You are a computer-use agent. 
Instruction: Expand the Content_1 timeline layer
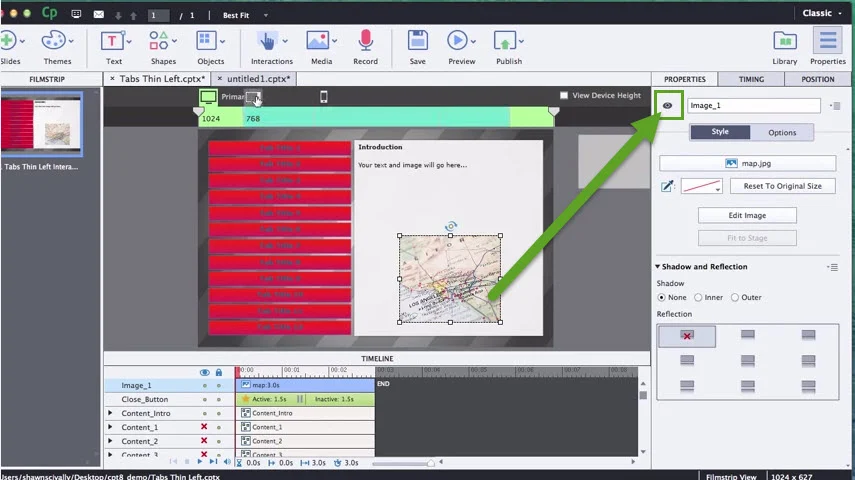pyautogui.click(x=111, y=427)
